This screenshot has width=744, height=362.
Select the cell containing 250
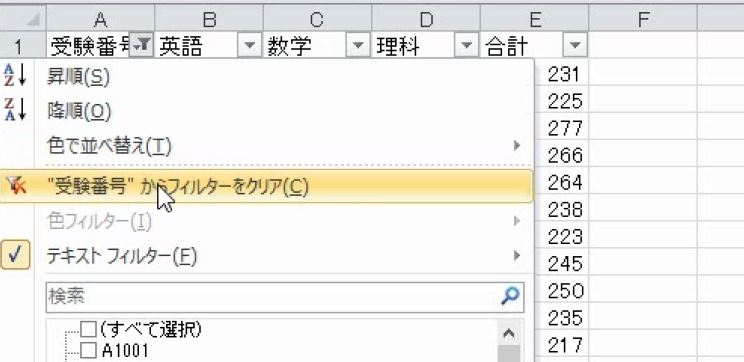[x=561, y=290]
